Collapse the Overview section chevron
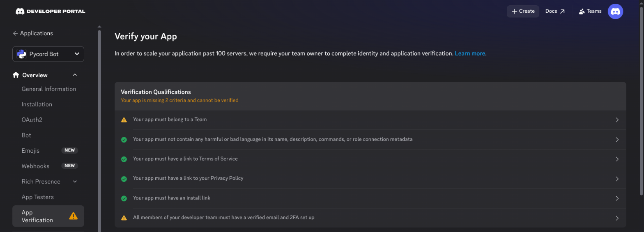This screenshot has width=644, height=232. 75,75
